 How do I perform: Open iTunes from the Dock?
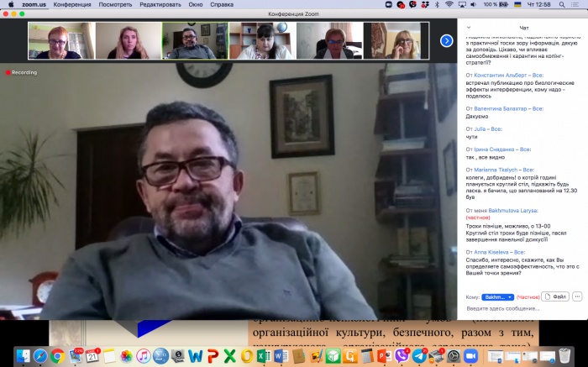pos(144,356)
